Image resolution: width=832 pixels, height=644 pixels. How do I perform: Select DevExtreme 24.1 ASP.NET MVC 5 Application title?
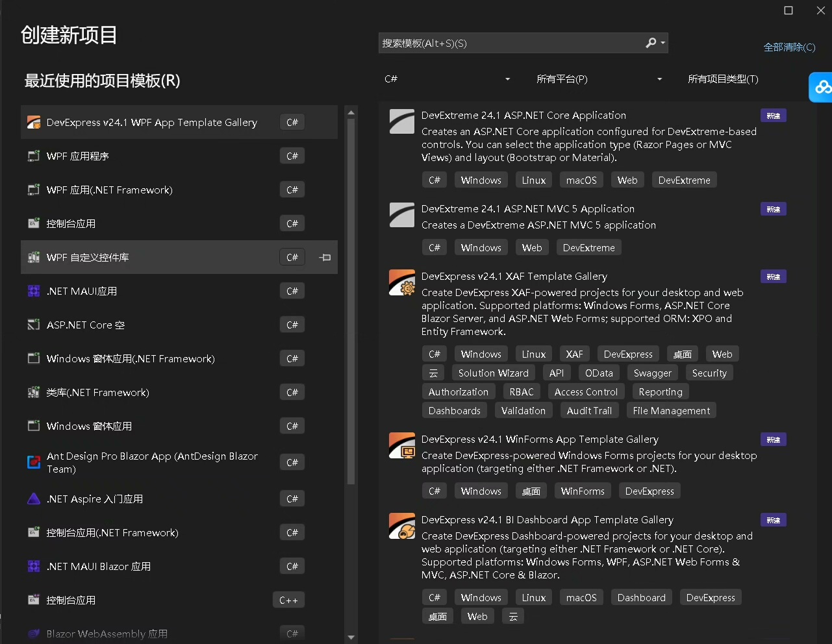coord(528,209)
